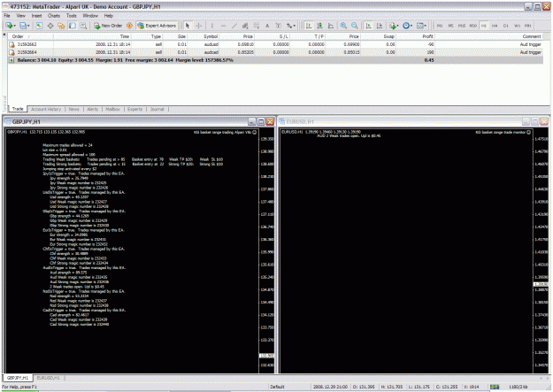Select the equidistant channel tool
Viewport: 553px width, 392px height.
245,26
